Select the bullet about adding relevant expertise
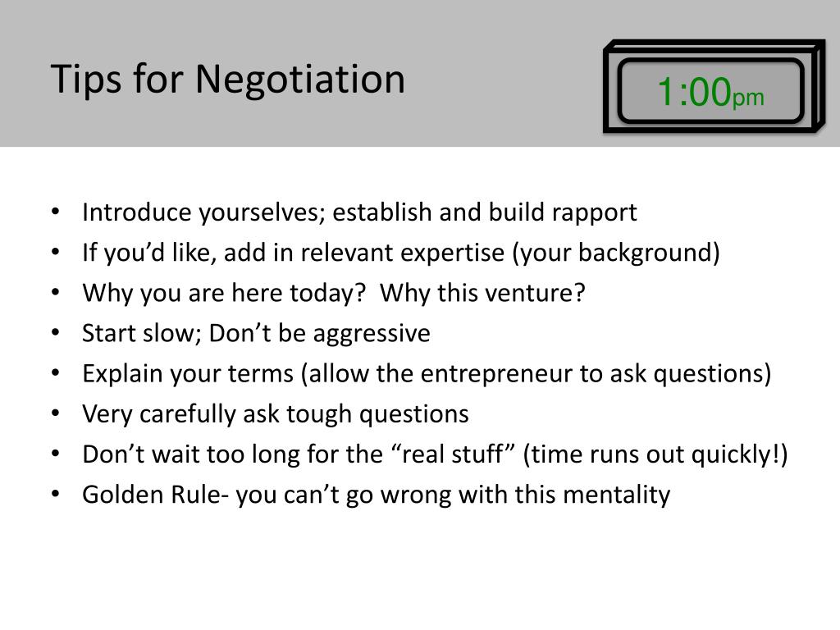The width and height of the screenshot is (840, 630). point(401,253)
